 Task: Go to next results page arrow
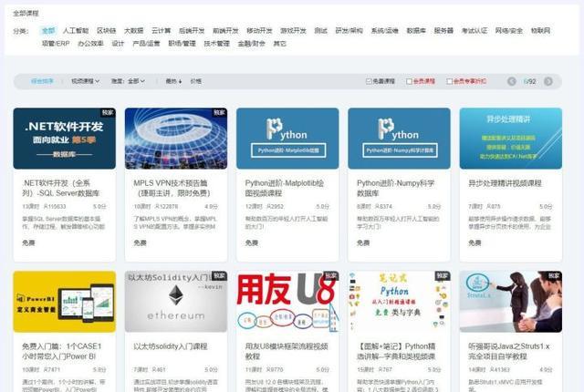point(547,81)
